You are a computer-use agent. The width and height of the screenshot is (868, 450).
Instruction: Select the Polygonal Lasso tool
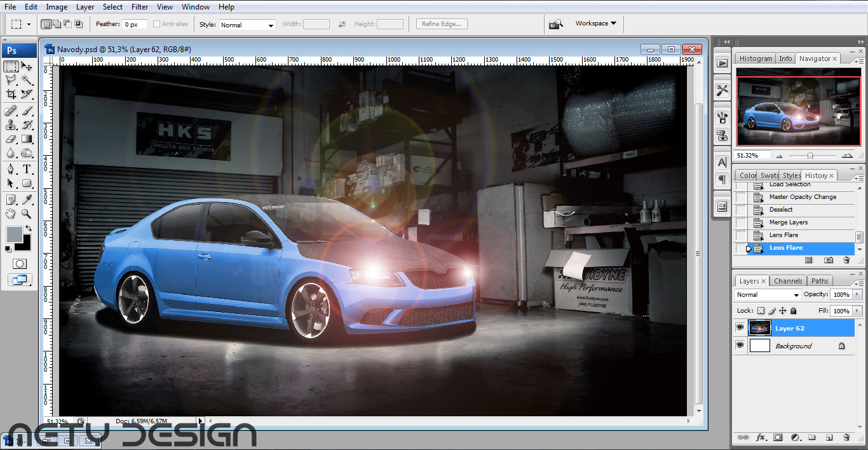point(11,80)
